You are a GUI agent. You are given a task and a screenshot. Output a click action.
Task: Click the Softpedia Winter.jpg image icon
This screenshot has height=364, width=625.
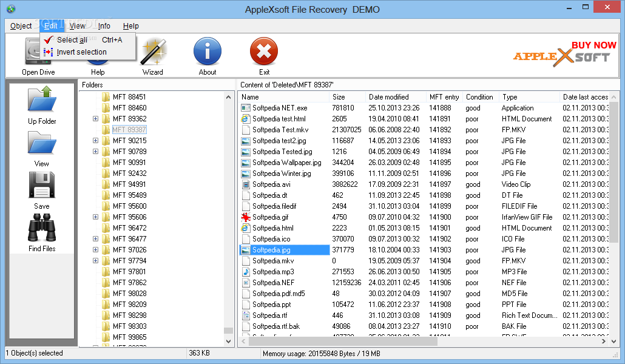246,174
